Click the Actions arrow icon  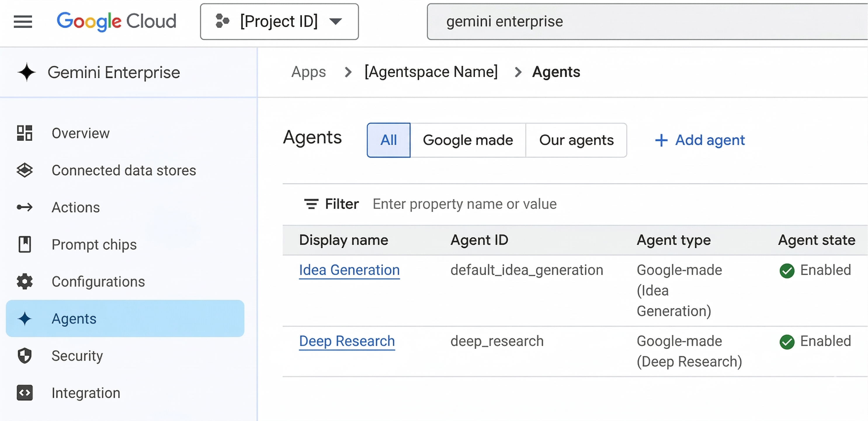[x=25, y=207]
